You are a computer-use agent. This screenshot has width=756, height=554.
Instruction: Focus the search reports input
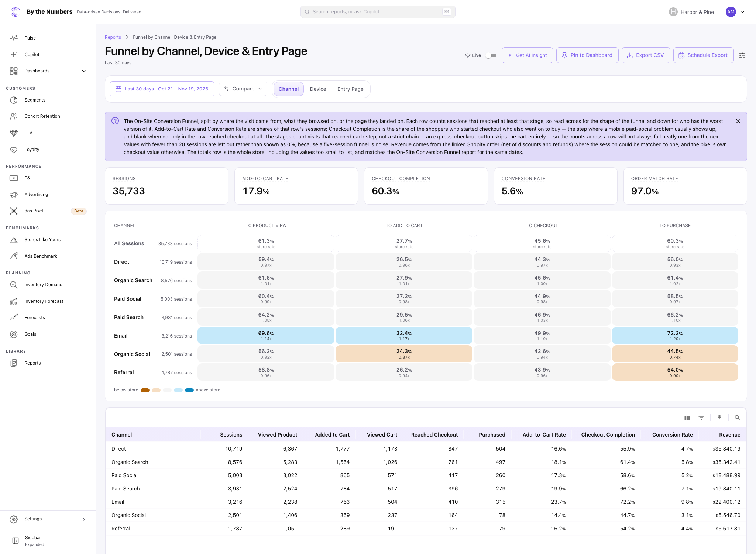tap(378, 12)
